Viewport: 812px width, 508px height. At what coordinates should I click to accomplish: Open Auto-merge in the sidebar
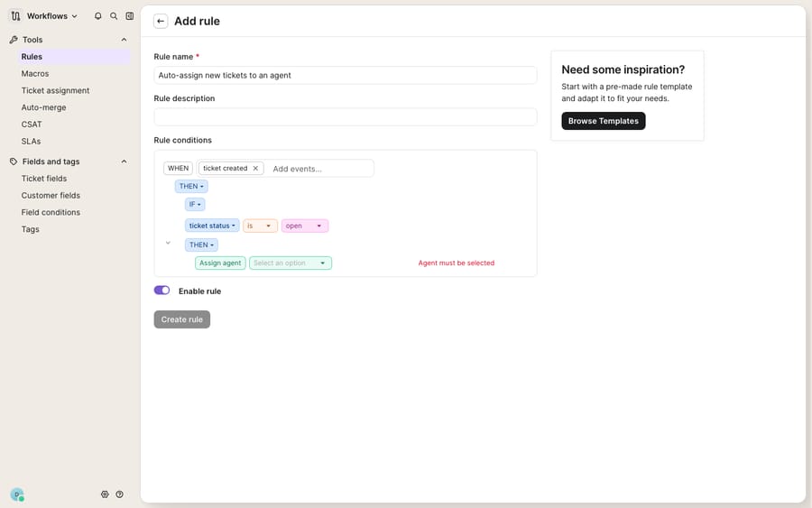(x=43, y=107)
